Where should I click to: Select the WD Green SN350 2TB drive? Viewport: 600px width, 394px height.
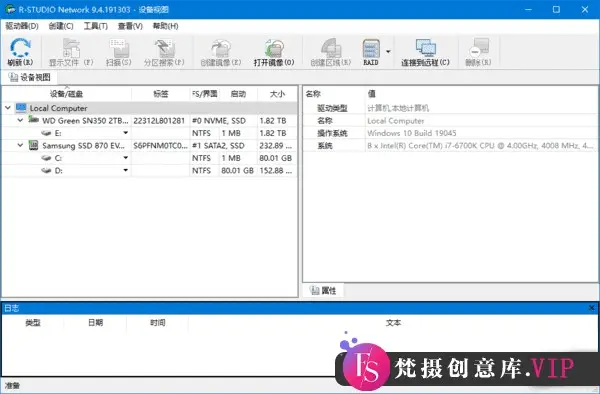tap(150, 120)
